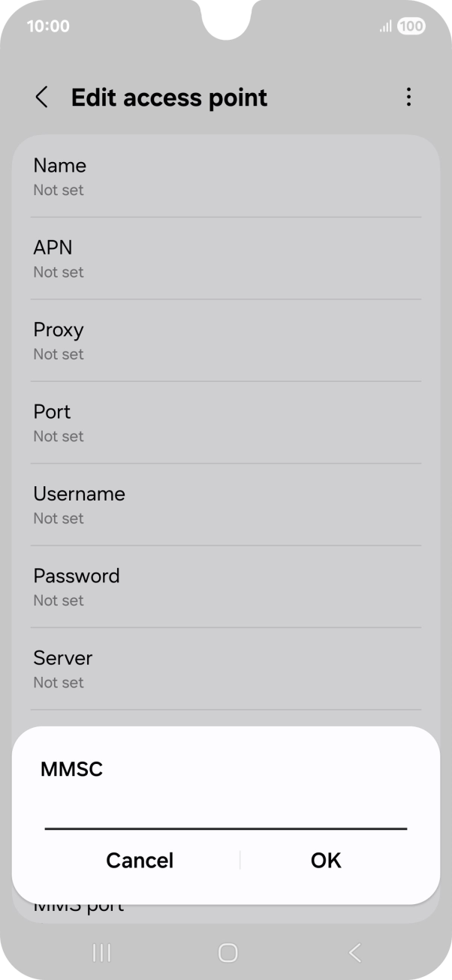452x980 pixels.
Task: Open the Proxy setting
Action: [x=225, y=339]
